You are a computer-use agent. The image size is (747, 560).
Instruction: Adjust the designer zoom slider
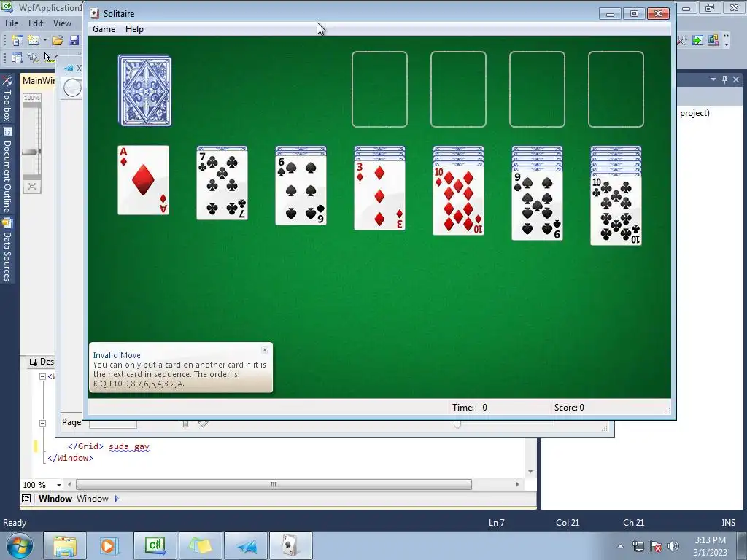coord(32,152)
